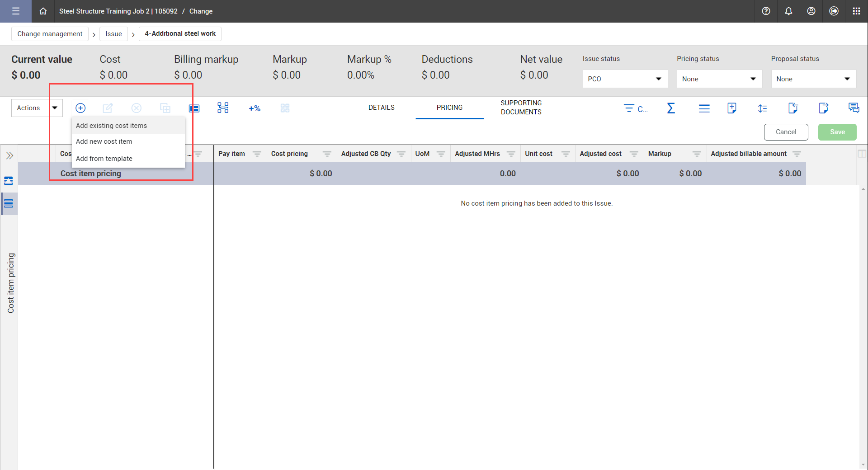The width and height of the screenshot is (868, 470).
Task: Click Change management in the breadcrumb
Action: 50,34
